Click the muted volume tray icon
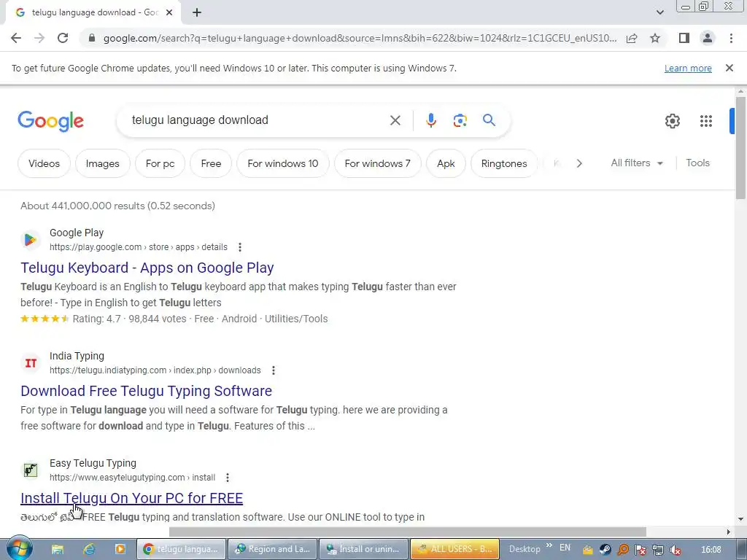This screenshot has height=560, width=747. pos(675,550)
